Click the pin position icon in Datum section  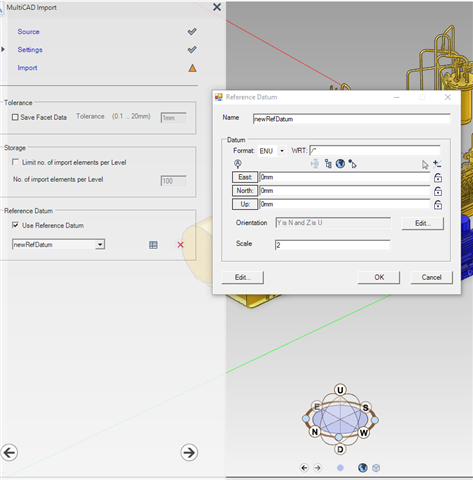238,164
